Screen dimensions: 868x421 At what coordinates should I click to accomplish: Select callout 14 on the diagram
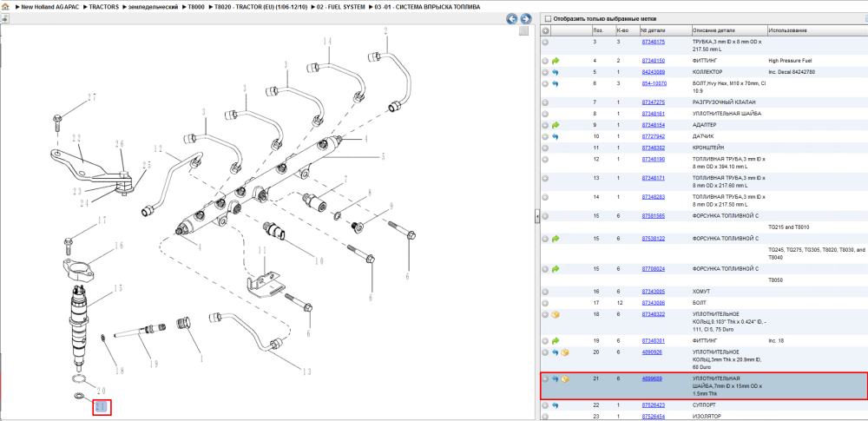pos(327,42)
